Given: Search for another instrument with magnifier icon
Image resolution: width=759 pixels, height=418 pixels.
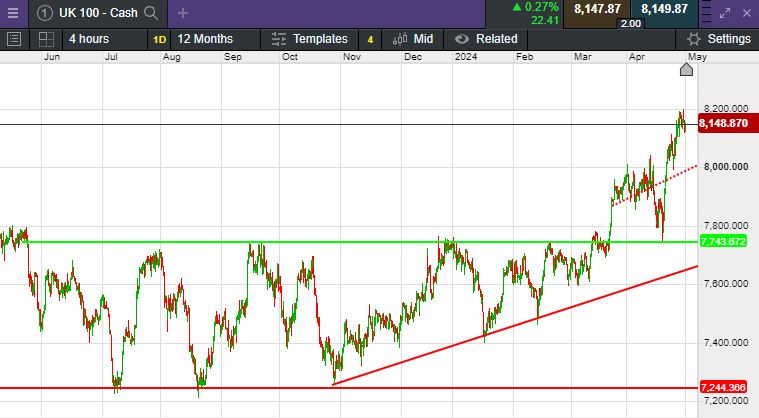Looking at the screenshot, I should [151, 13].
